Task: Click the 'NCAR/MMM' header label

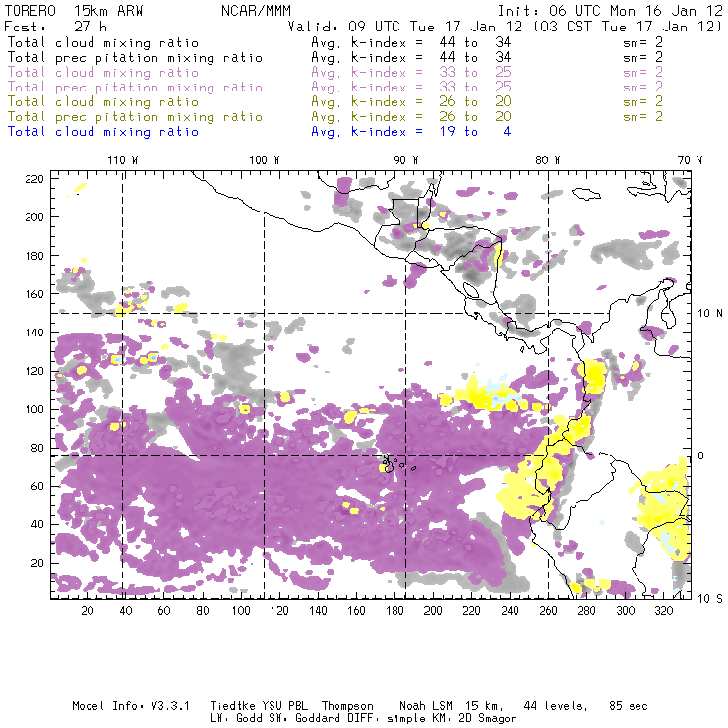Action: coord(256,11)
